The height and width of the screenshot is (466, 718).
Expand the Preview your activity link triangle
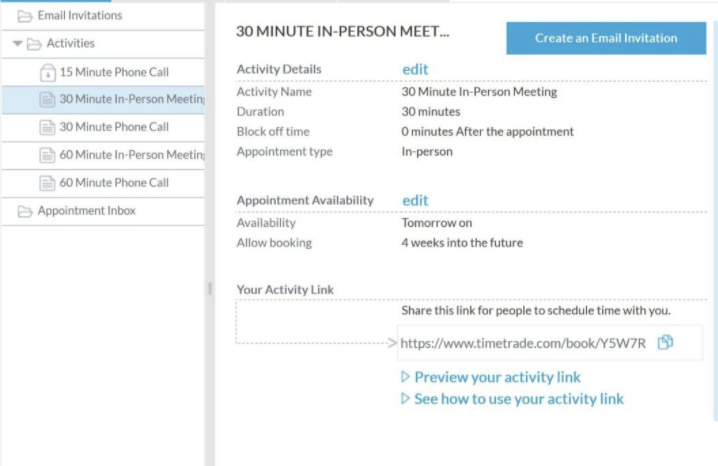coord(405,377)
